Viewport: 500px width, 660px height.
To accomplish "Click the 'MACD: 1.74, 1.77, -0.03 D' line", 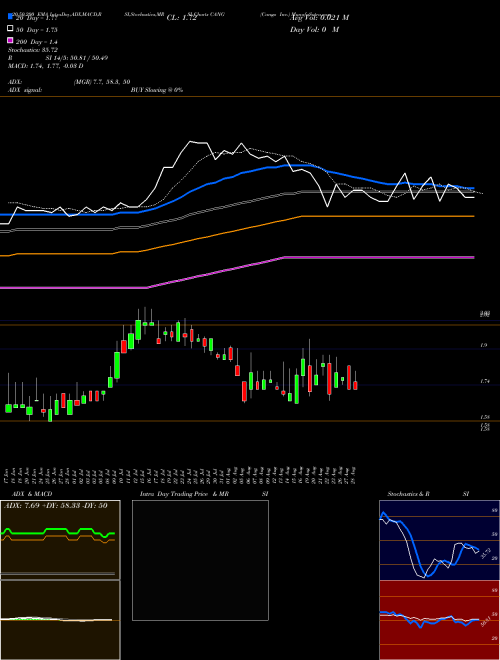I will pyautogui.click(x=45, y=66).
